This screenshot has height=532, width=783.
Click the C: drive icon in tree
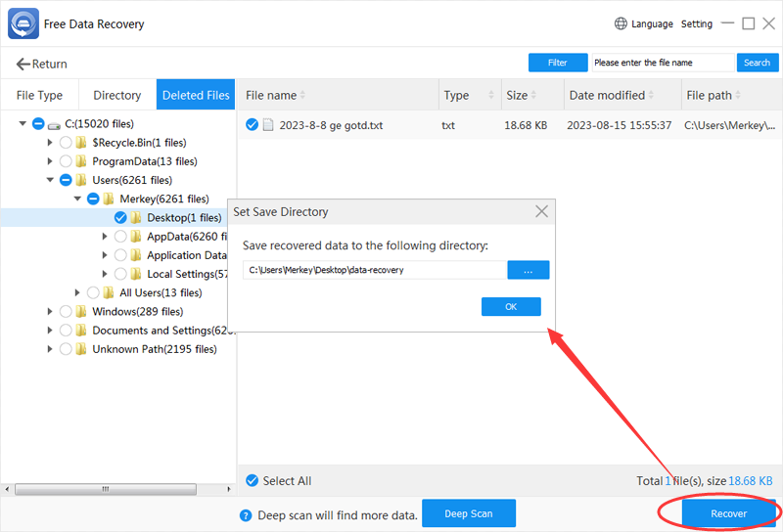pyautogui.click(x=54, y=124)
